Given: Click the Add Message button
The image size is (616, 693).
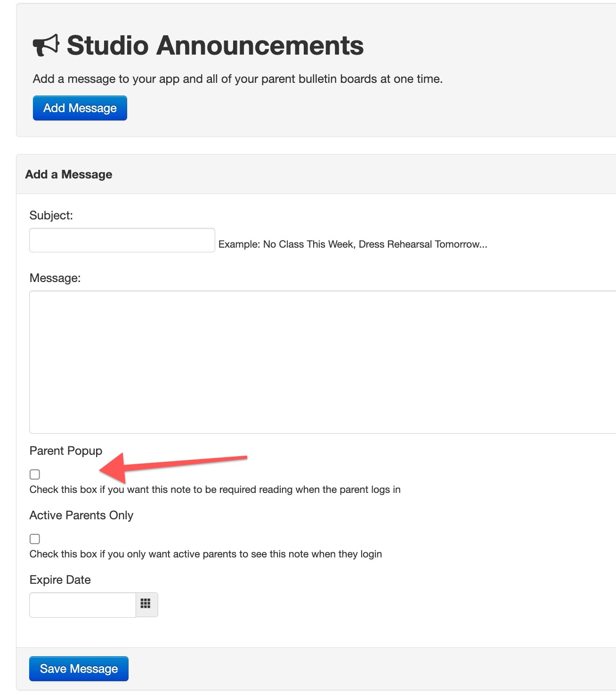Looking at the screenshot, I should pos(80,108).
